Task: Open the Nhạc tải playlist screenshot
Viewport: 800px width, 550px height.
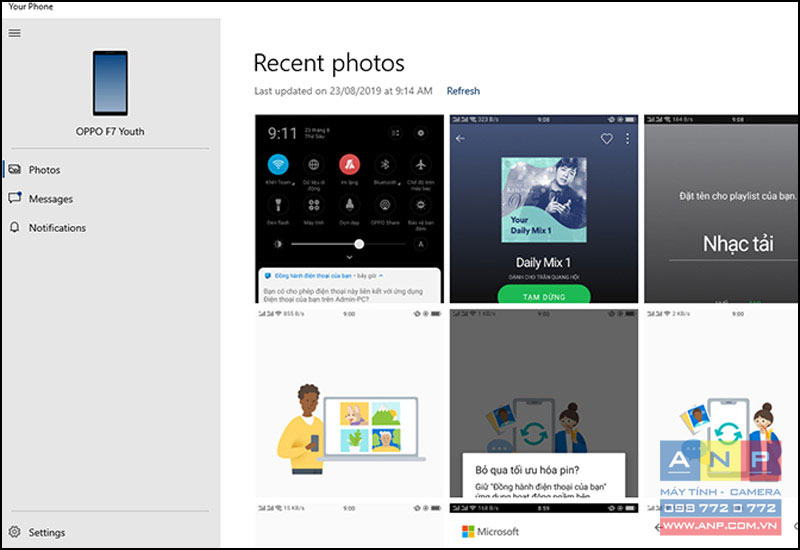Action: click(721, 209)
